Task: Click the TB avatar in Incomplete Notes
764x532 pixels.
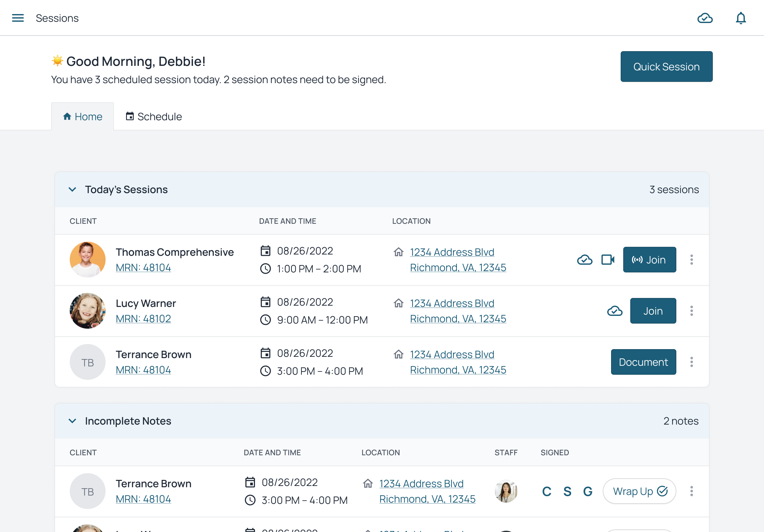Action: 88,491
